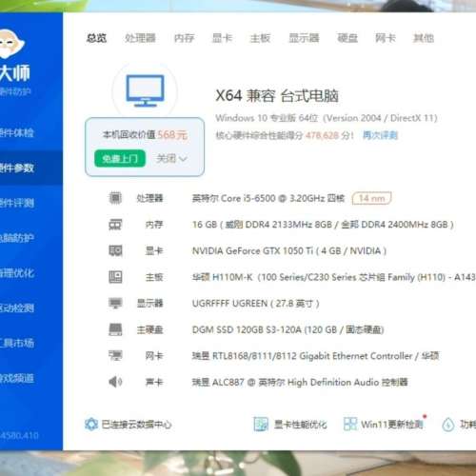
Task: Click the blue desktop computer icon
Action: tap(145, 90)
